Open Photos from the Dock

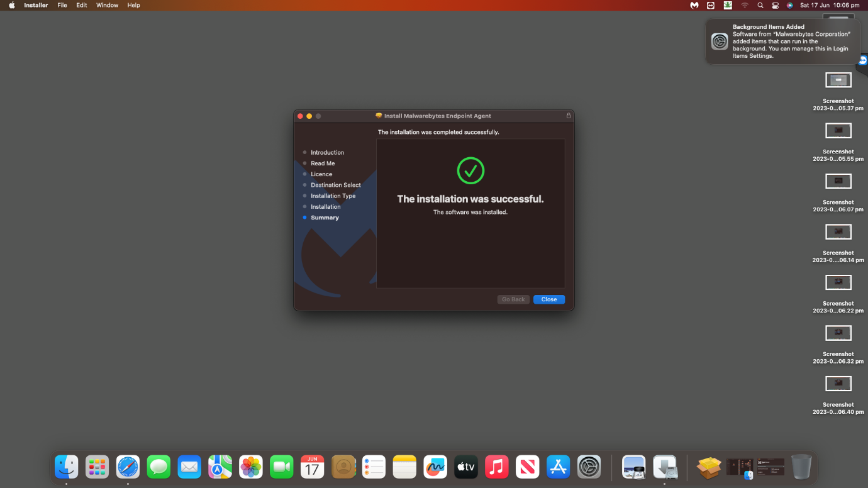coord(251,467)
